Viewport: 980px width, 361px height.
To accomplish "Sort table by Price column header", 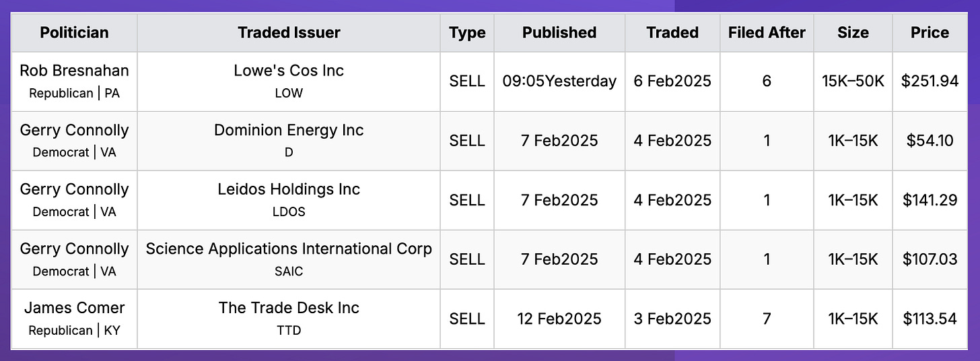I will pos(930,32).
